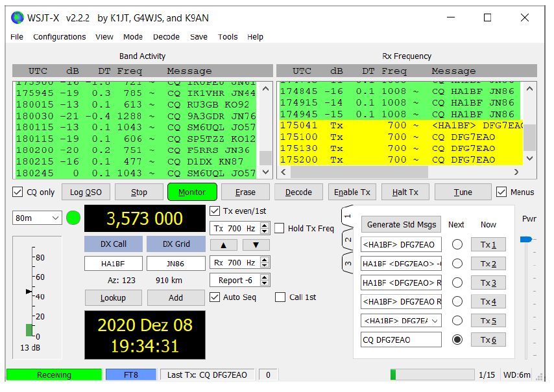
Task: Click the green status indicator beside band selector
Action: point(73,218)
